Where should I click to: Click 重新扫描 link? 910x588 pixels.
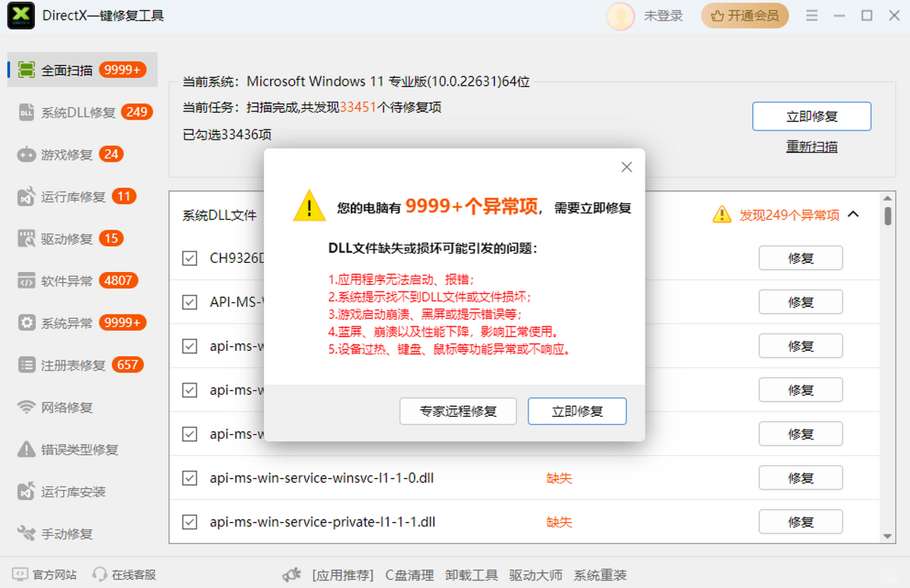(x=811, y=147)
